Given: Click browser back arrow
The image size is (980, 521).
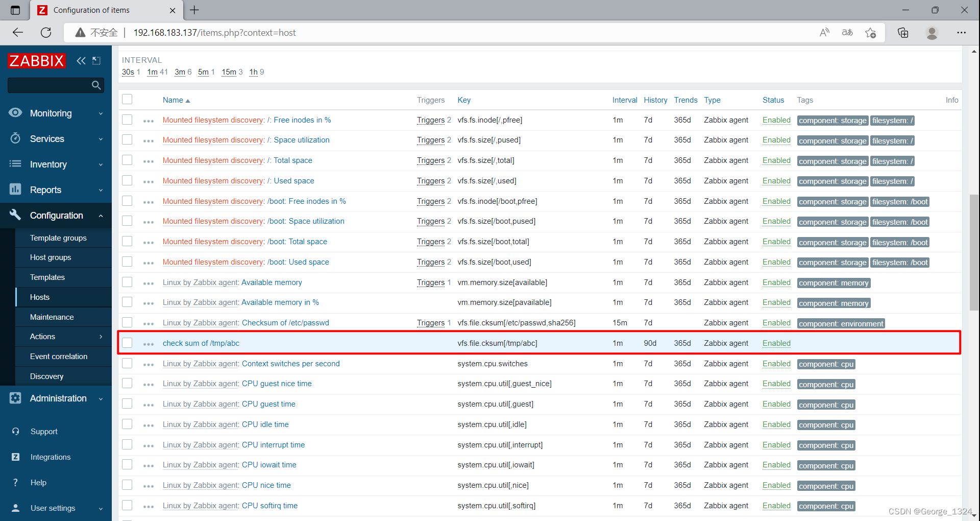Looking at the screenshot, I should (18, 33).
